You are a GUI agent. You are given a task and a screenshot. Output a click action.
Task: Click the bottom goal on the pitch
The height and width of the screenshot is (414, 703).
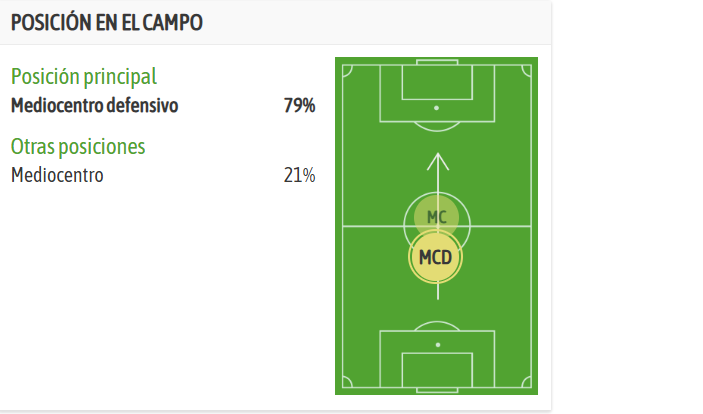tap(437, 390)
